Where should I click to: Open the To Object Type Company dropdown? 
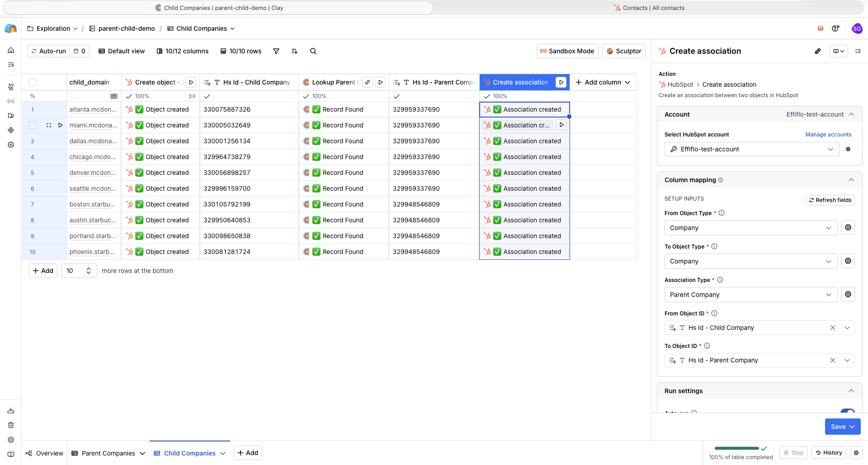pyautogui.click(x=750, y=261)
